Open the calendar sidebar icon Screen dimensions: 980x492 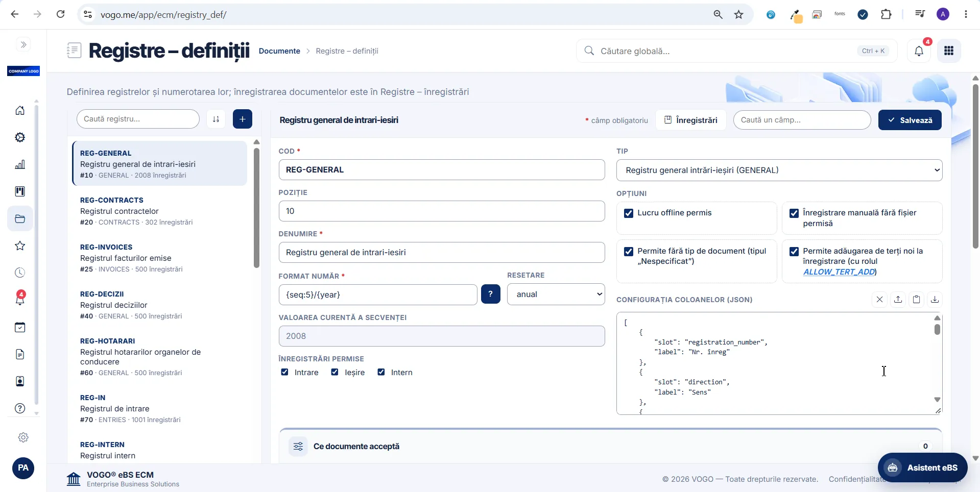click(x=20, y=327)
